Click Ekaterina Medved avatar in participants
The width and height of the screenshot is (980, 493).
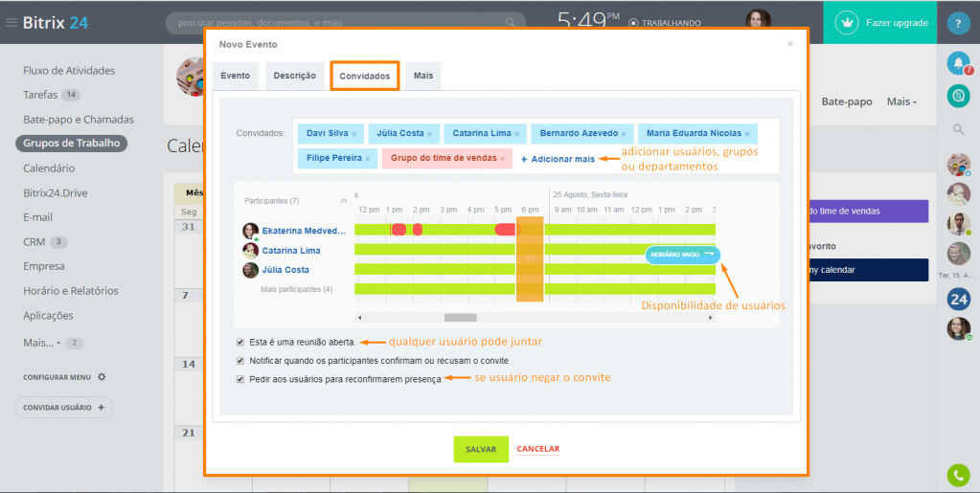(x=251, y=231)
